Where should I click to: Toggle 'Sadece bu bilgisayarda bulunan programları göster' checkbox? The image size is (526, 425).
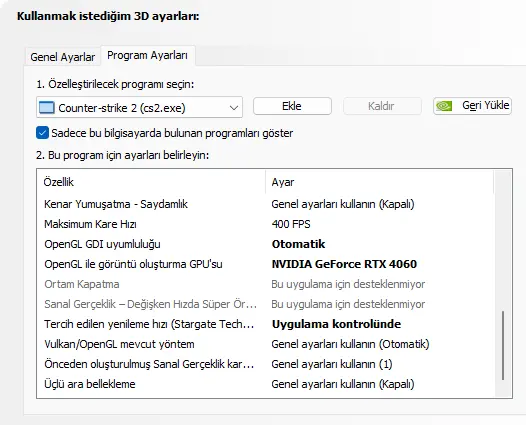click(42, 133)
